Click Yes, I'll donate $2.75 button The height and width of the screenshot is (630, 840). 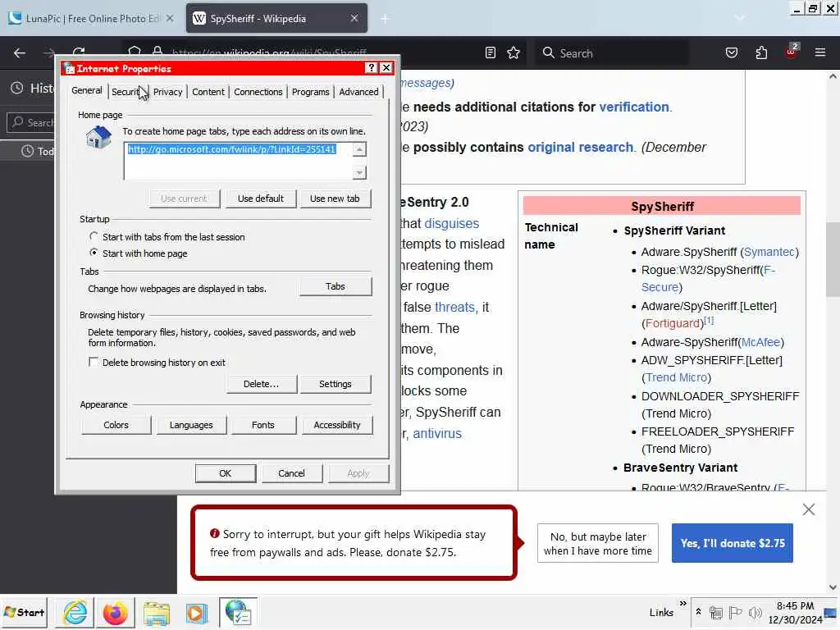[x=733, y=543]
